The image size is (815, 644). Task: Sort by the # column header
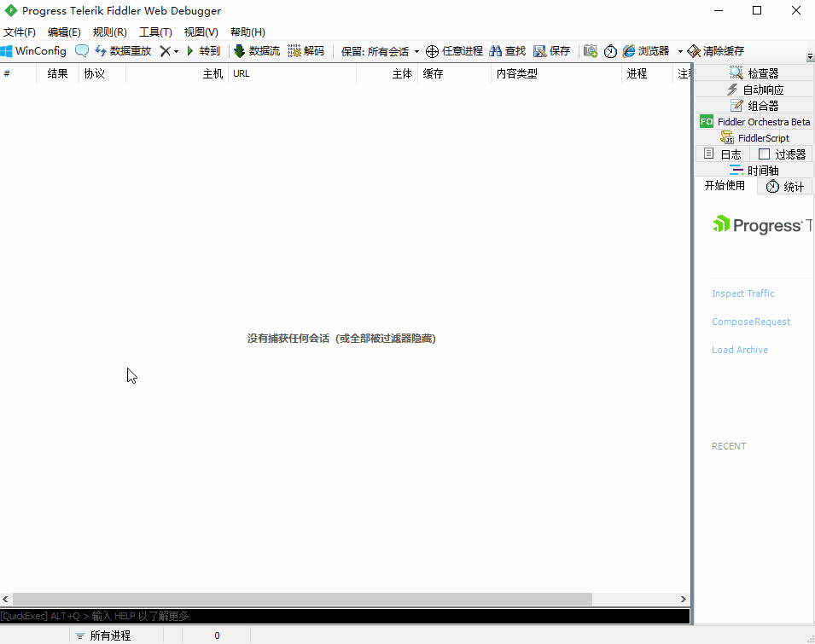tap(18, 73)
